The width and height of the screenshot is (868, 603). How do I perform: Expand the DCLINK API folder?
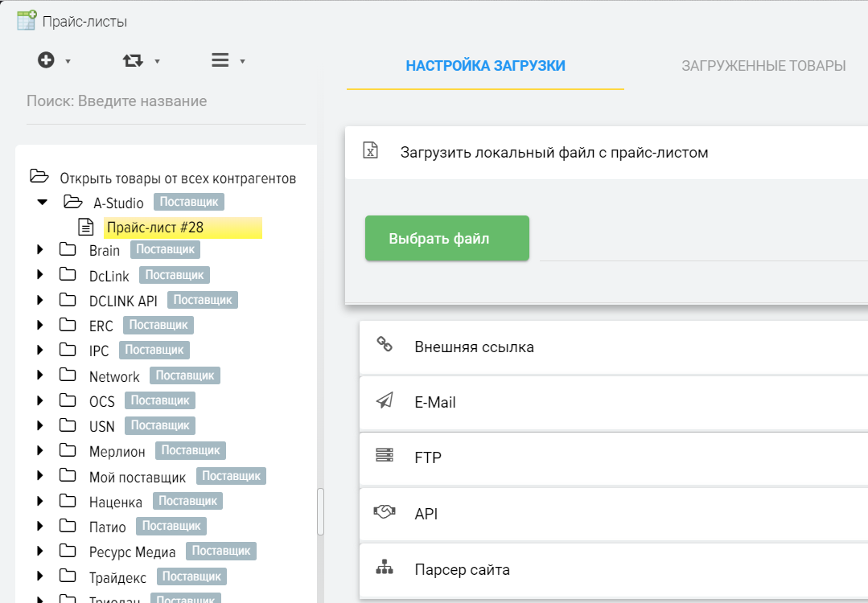(x=40, y=301)
